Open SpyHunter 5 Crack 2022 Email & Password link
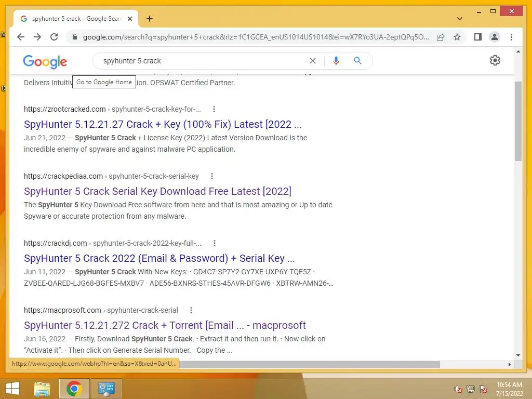532x399 pixels. click(159, 259)
